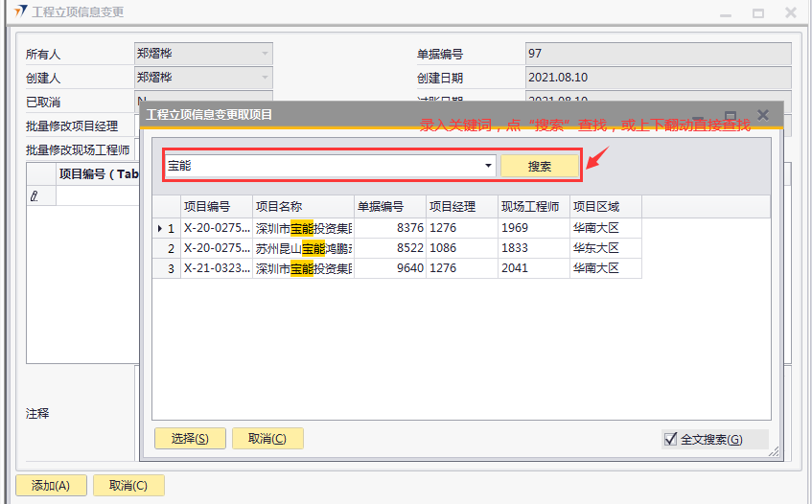812x504 pixels.
Task: Click the row edit pencil icon in main grid
Action: [35, 195]
